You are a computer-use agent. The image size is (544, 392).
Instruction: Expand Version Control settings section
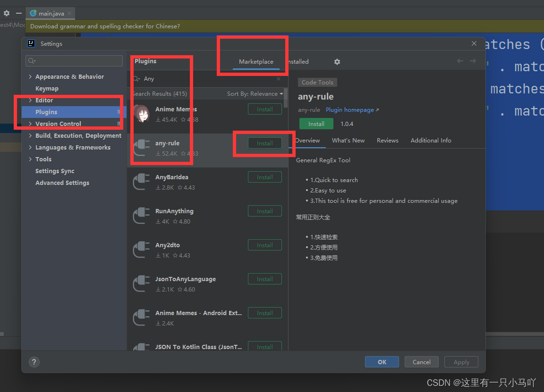point(30,124)
